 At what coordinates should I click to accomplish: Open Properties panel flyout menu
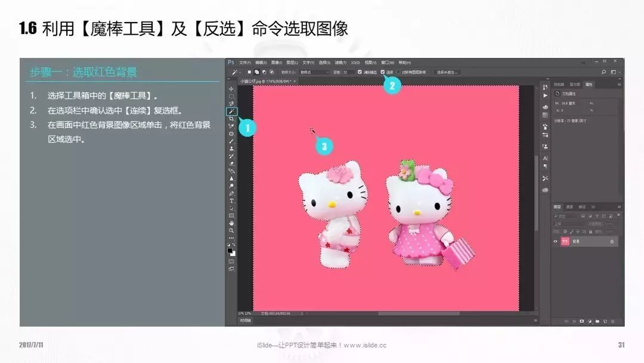tap(620, 84)
